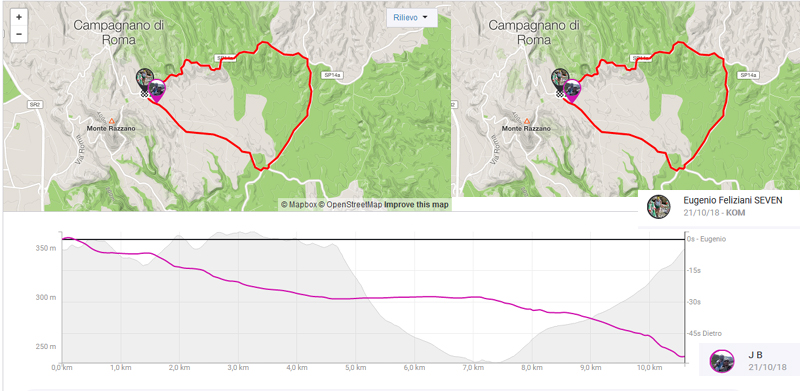Click the black Eugenio baseline at 0s
800x391 pixels.
[372, 239]
